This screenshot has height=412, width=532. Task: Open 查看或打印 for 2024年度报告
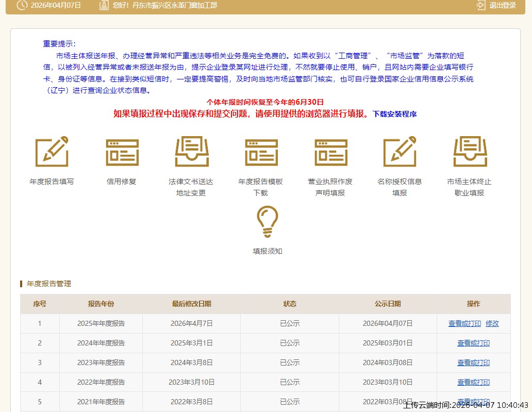[x=473, y=343]
